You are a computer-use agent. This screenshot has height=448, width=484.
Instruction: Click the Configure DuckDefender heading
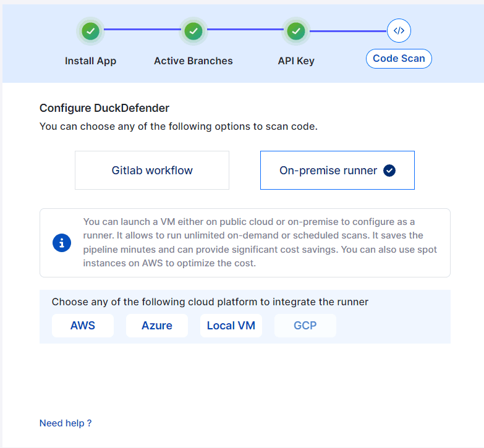(x=104, y=108)
